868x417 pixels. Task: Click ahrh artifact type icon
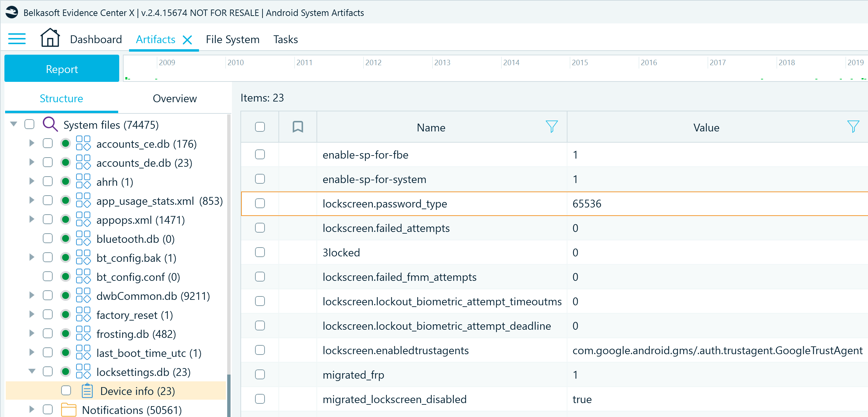click(x=83, y=181)
